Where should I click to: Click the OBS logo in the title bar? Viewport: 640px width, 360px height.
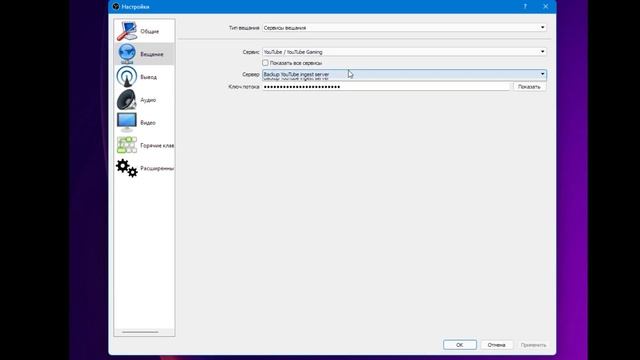[x=116, y=7]
